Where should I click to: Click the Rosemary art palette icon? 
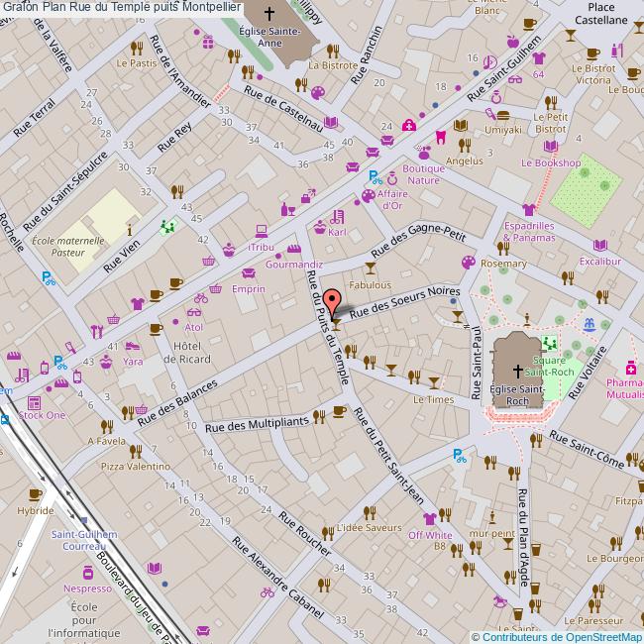point(470,262)
